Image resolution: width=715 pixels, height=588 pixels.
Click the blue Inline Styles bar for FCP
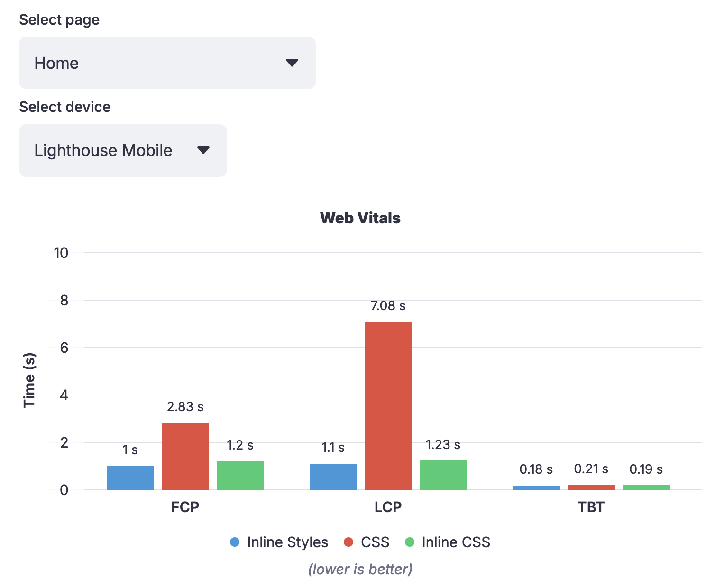130,478
